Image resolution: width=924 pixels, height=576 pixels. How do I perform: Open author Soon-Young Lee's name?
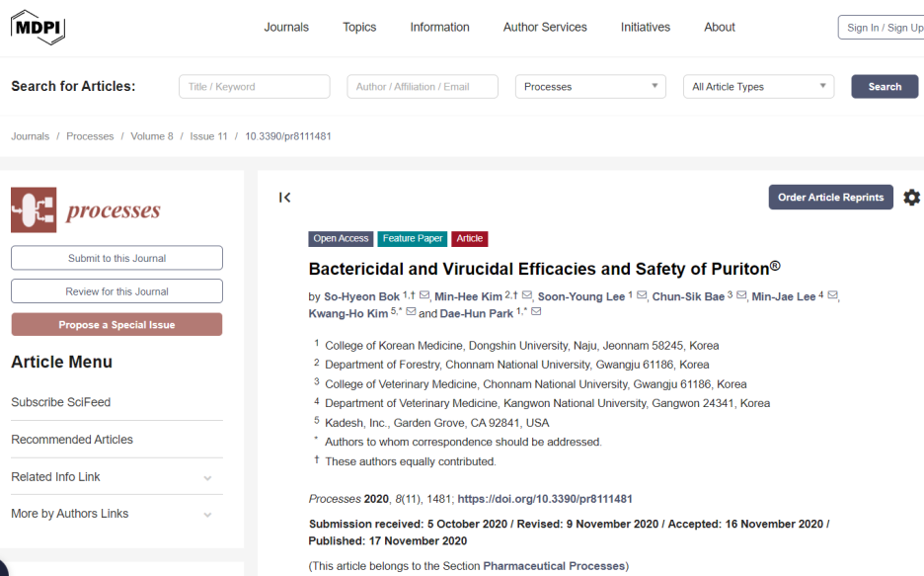(x=581, y=296)
